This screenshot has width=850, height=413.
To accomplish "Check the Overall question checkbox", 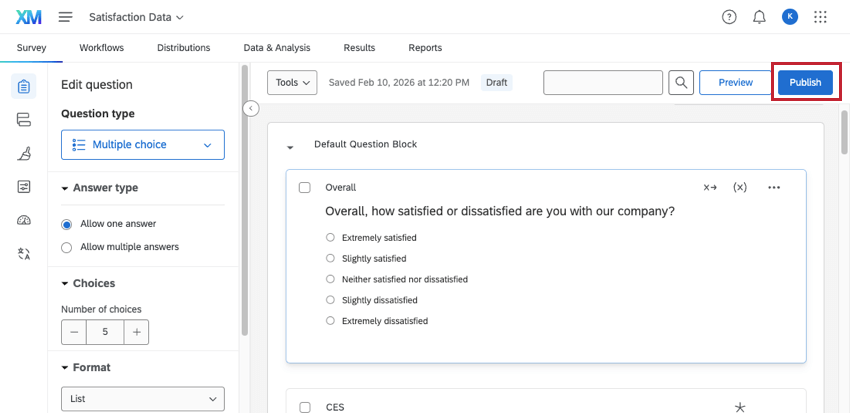I will tap(305, 187).
